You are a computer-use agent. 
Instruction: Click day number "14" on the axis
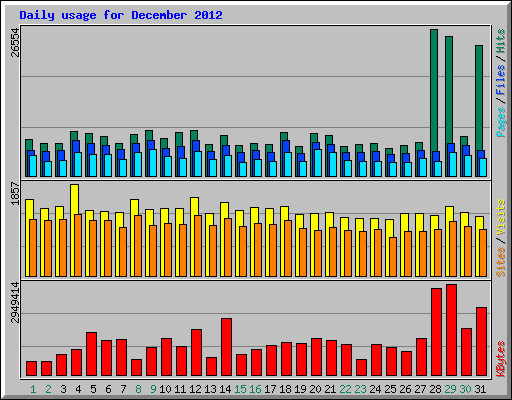(225, 389)
